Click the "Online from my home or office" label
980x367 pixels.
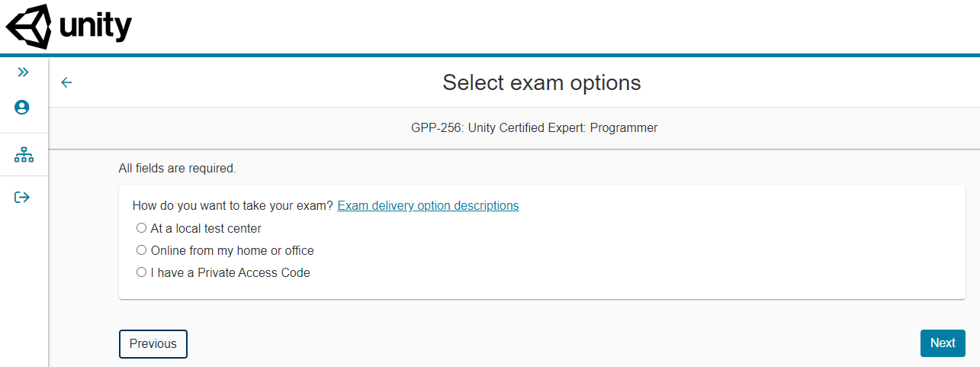(x=232, y=250)
